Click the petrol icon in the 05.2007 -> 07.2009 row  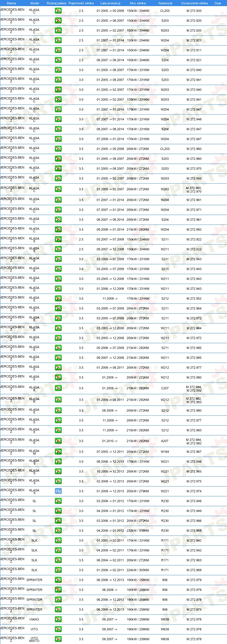(58, 239)
